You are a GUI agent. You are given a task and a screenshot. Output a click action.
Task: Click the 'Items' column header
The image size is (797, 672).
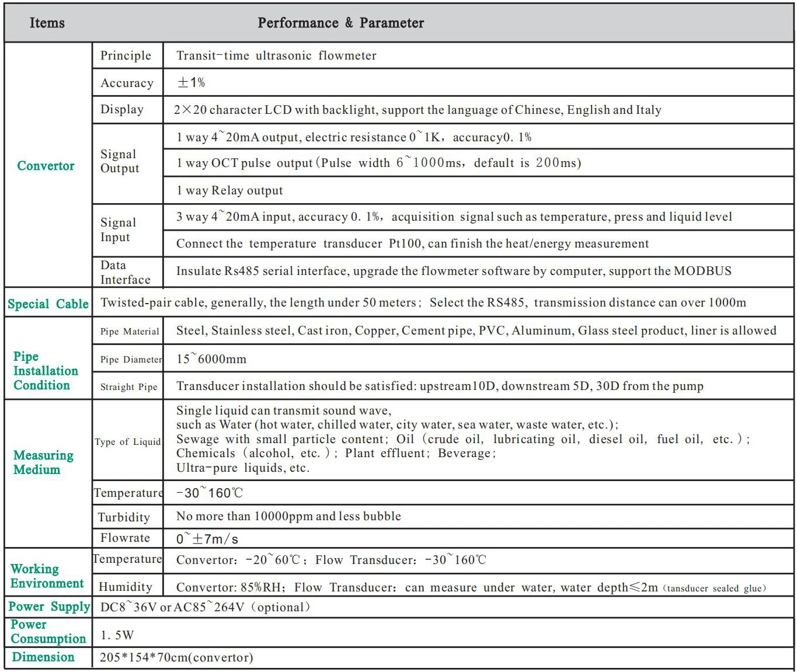(47, 23)
